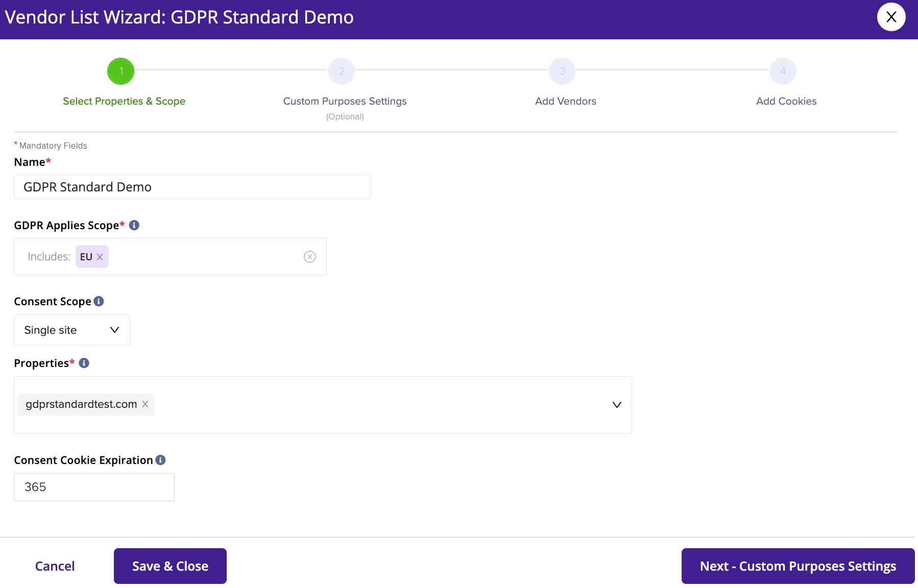Screen dimensions: 918x588
Task: Open Add Vendors step label
Action: (566, 101)
